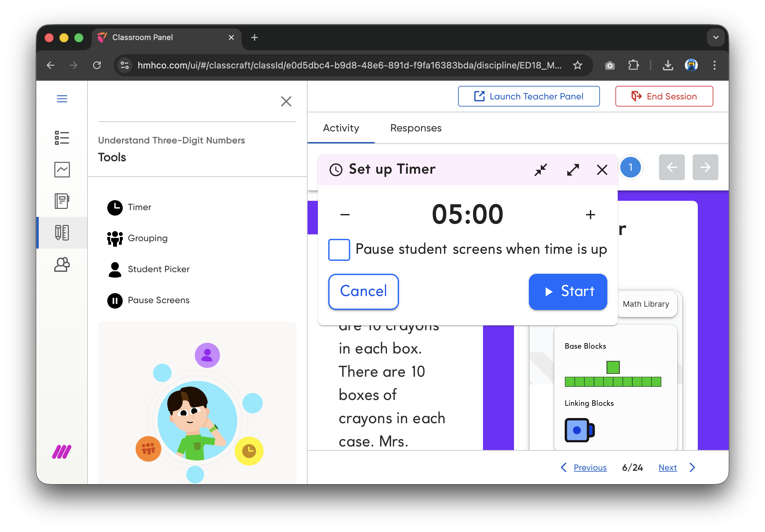Enable pause student screens when time is up
Viewport: 765px width, 532px height.
point(339,249)
